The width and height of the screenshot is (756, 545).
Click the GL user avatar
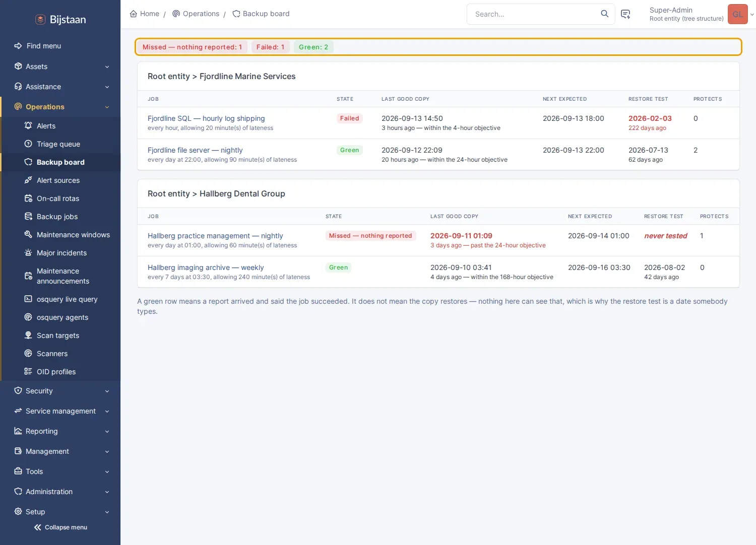click(x=737, y=14)
